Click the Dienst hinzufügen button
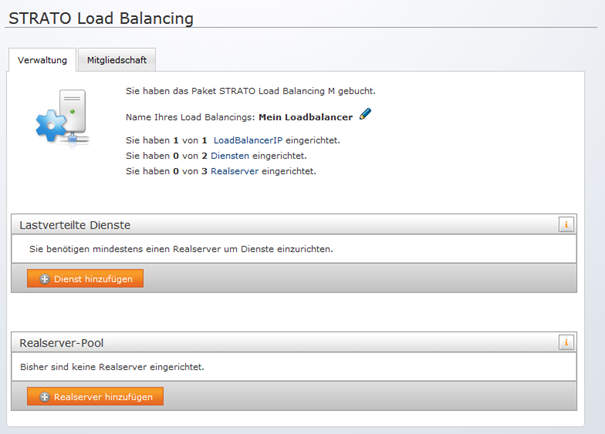Viewport: 605px width, 434px height. pyautogui.click(x=85, y=279)
